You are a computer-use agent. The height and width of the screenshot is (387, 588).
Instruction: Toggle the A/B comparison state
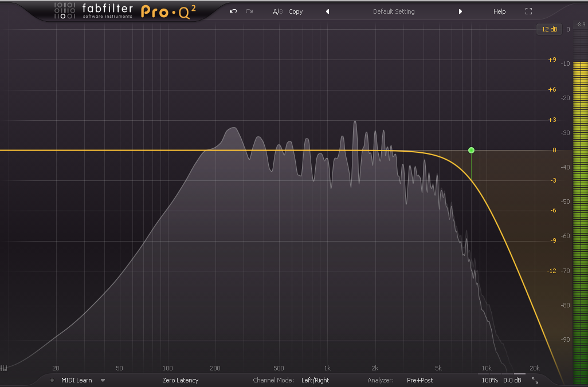[277, 11]
